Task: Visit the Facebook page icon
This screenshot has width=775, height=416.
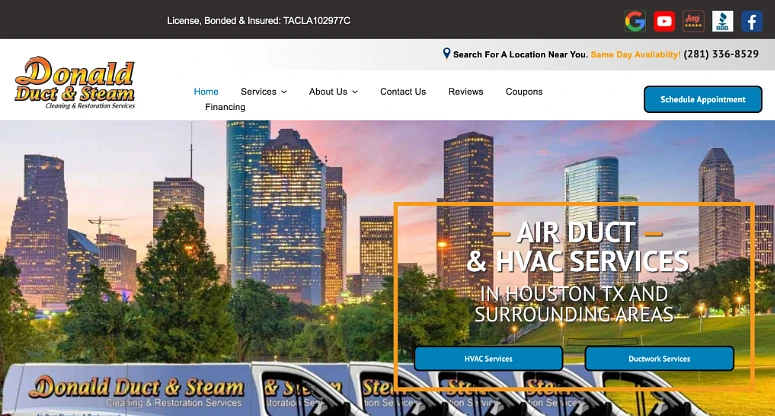Action: [x=752, y=21]
